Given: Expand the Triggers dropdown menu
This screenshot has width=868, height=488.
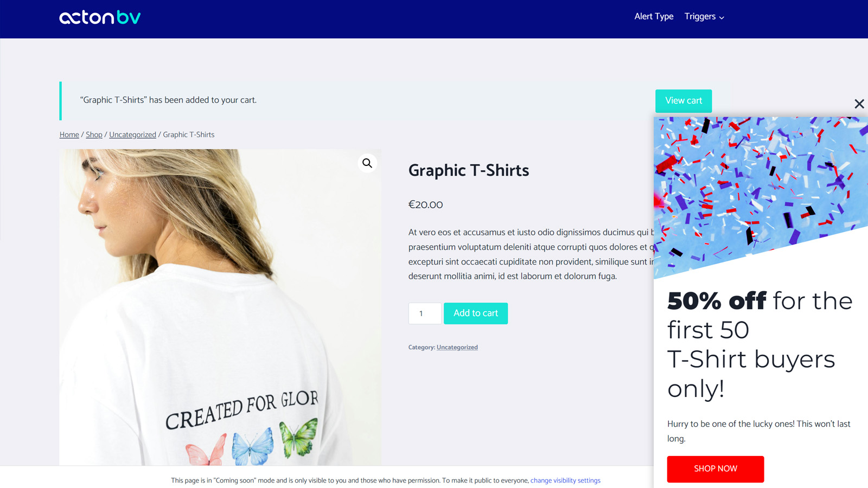Looking at the screenshot, I should tap(704, 17).
